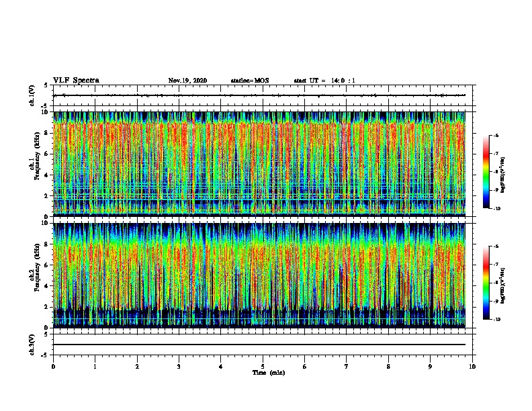Screen dimensions: 532x411
Task: Click the "-5" tick on ch.3(V) axis
Action: [45, 355]
